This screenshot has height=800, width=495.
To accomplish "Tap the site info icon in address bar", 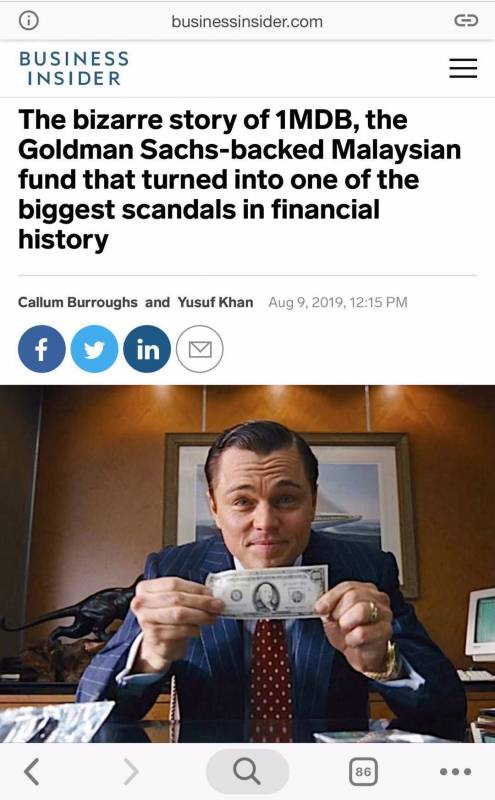I will [x=29, y=20].
